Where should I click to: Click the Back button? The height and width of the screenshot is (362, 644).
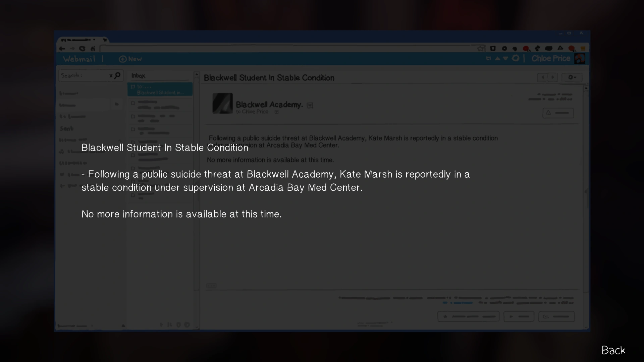(x=613, y=350)
